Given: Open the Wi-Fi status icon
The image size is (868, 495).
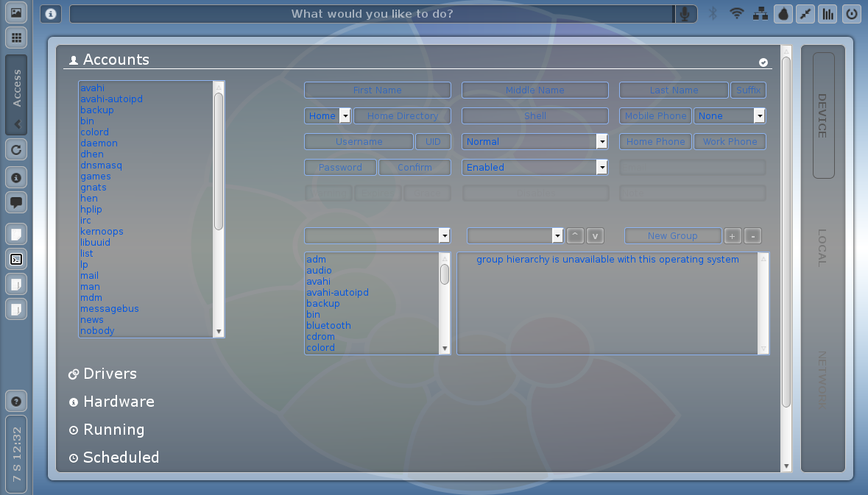Looking at the screenshot, I should pyautogui.click(x=736, y=14).
